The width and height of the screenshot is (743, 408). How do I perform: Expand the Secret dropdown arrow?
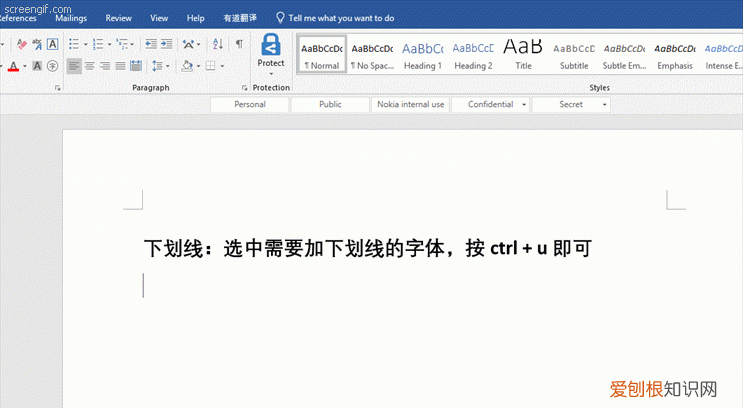[605, 104]
